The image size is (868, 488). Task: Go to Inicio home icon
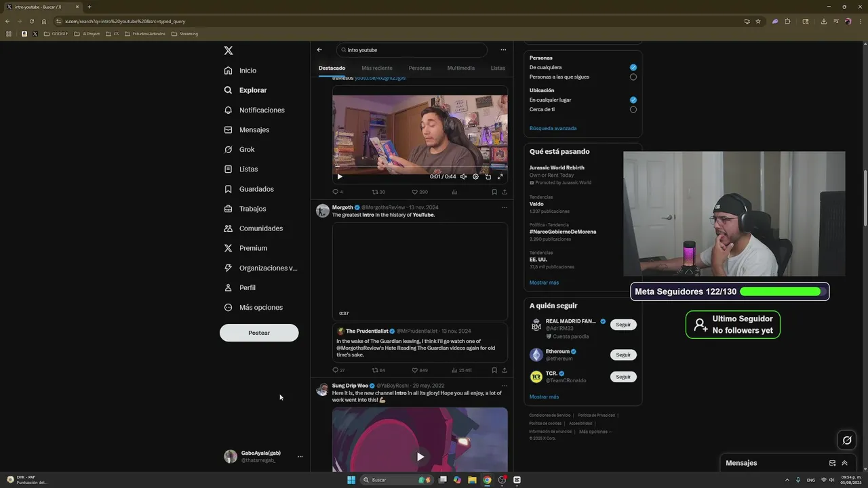pos(229,70)
